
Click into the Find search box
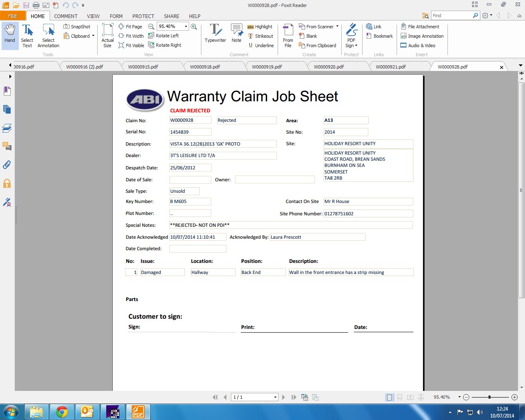coord(452,16)
